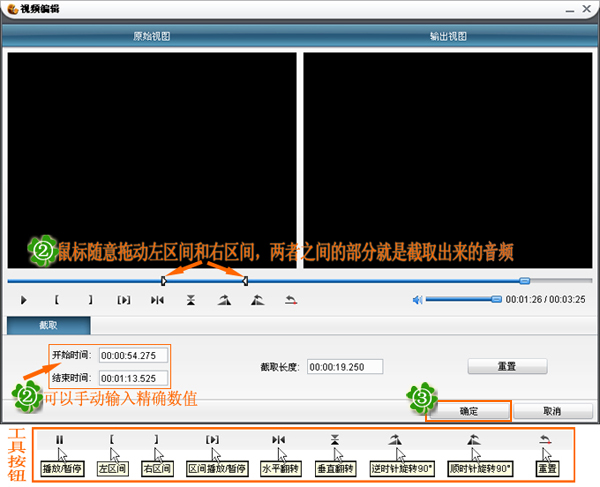Confirm with the 确定 button

[x=469, y=411]
